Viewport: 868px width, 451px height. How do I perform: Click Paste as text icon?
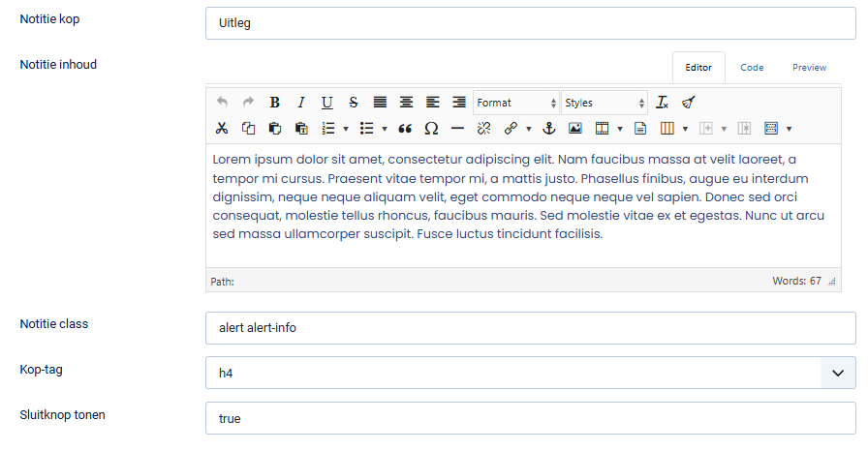301,128
